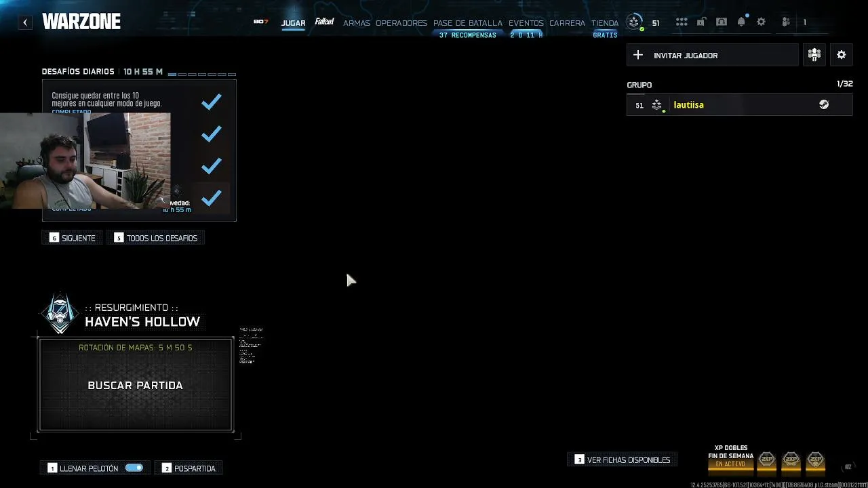
Task: Click Invitar Jugador button
Action: [x=713, y=55]
